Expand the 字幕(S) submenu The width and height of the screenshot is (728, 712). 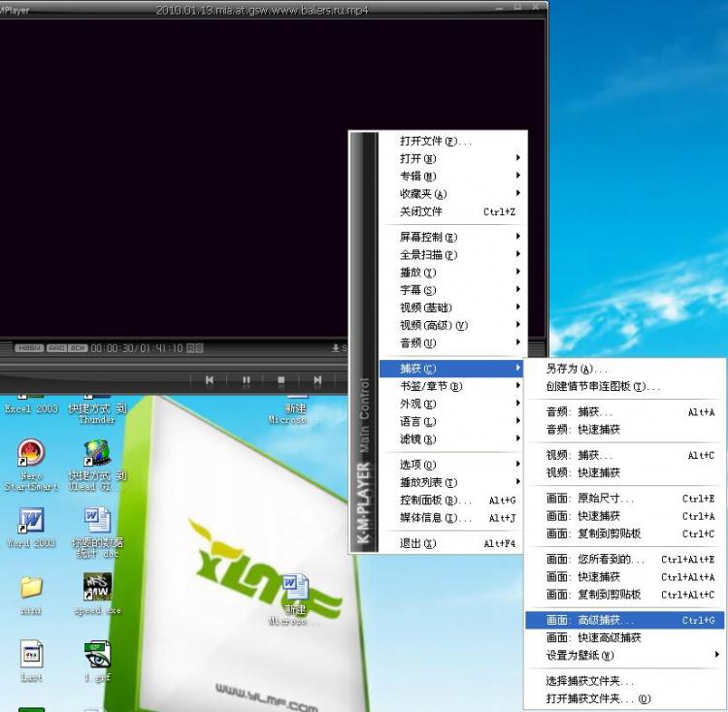tap(451, 290)
